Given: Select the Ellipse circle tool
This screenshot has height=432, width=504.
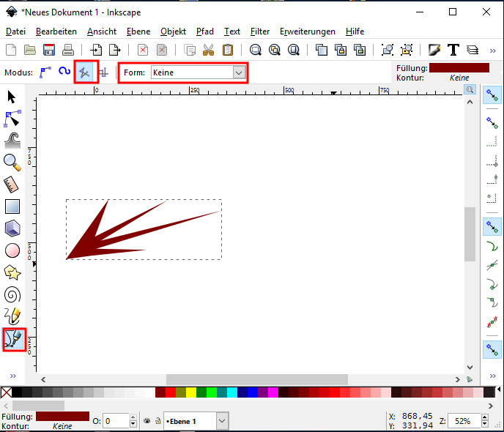Looking at the screenshot, I should (12, 250).
